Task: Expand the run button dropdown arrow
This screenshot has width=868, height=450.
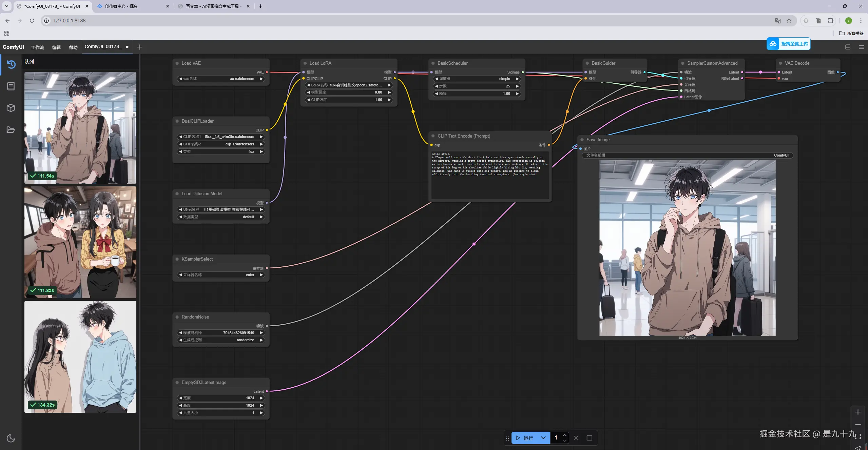Action: (x=543, y=438)
